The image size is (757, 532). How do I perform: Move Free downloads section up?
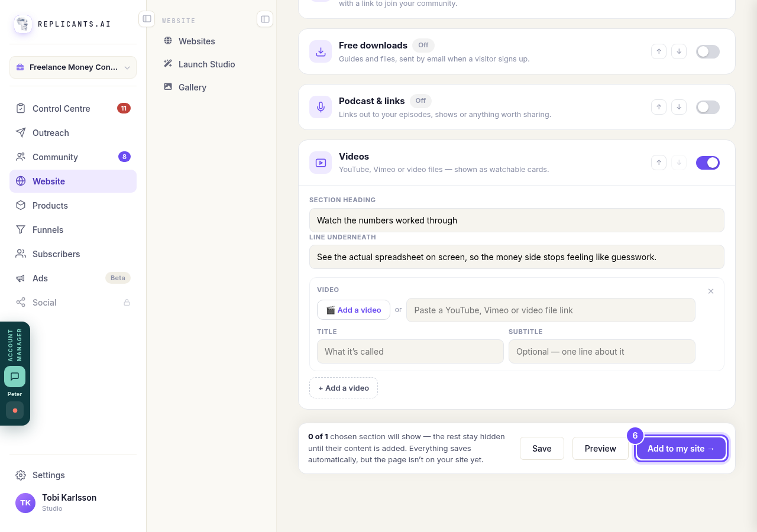[x=659, y=51]
